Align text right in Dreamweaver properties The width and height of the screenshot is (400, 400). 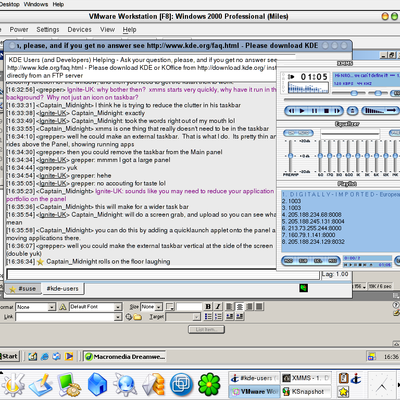[x=249, y=306]
